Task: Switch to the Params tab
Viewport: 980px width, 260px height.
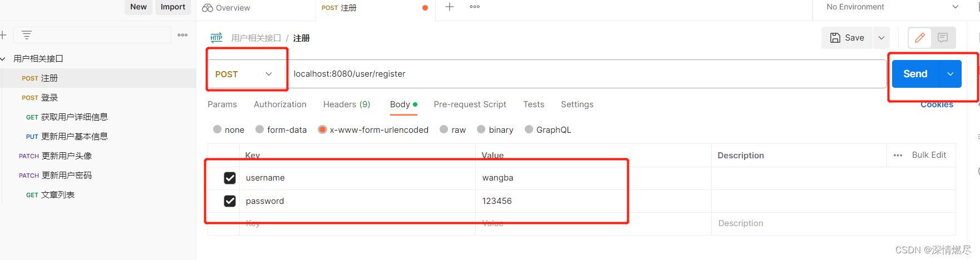Action: (222, 104)
